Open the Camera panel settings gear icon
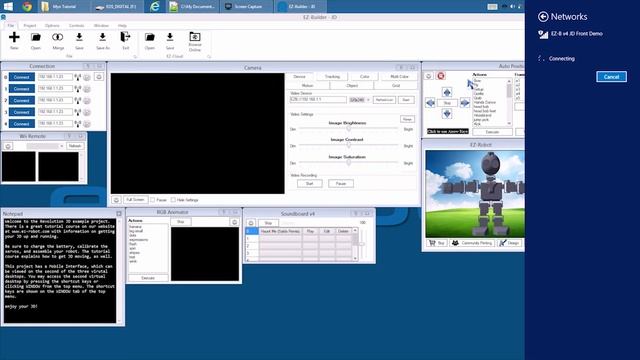 (116, 200)
